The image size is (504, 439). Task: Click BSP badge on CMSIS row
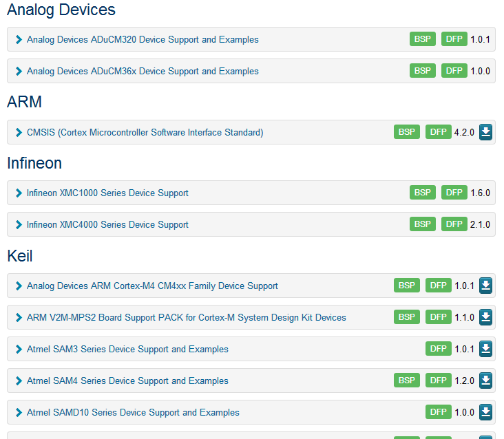pyautogui.click(x=407, y=131)
